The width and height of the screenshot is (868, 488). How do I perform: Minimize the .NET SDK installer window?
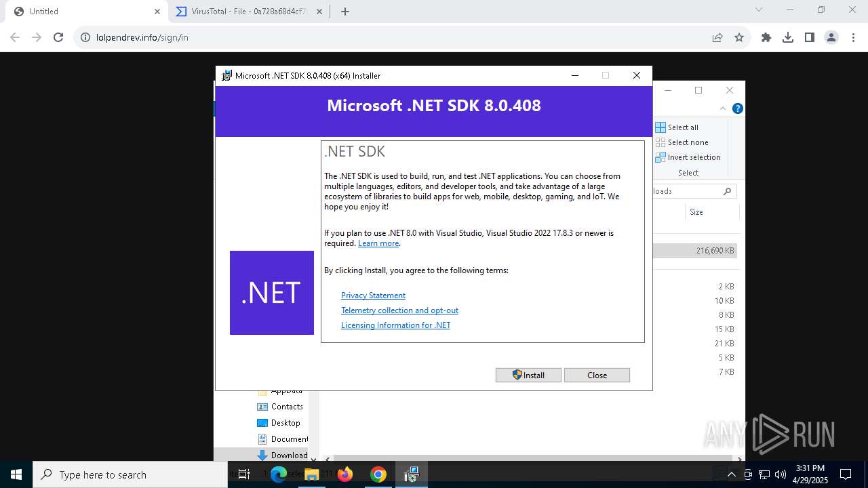[575, 75]
